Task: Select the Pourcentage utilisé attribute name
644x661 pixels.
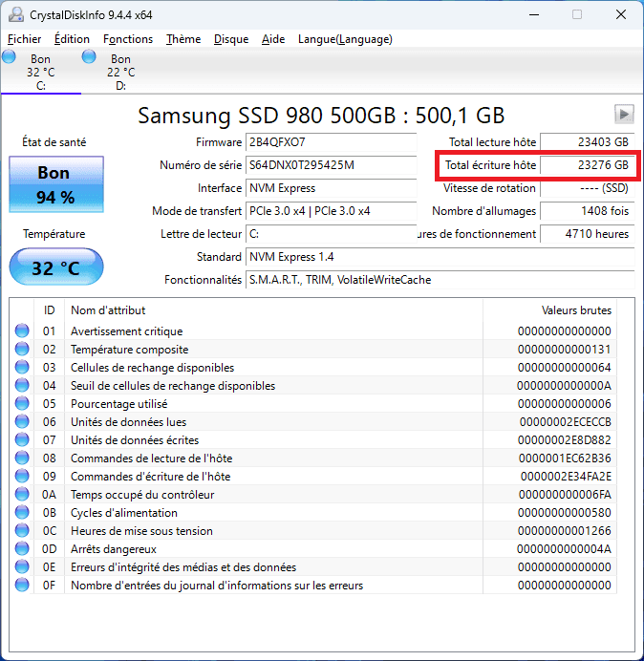Action: pos(118,404)
